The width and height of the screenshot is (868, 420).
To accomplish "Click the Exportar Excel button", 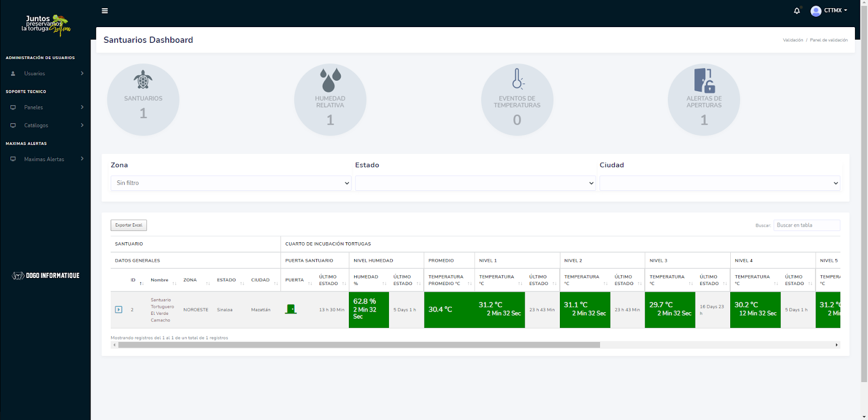I will pos(129,225).
